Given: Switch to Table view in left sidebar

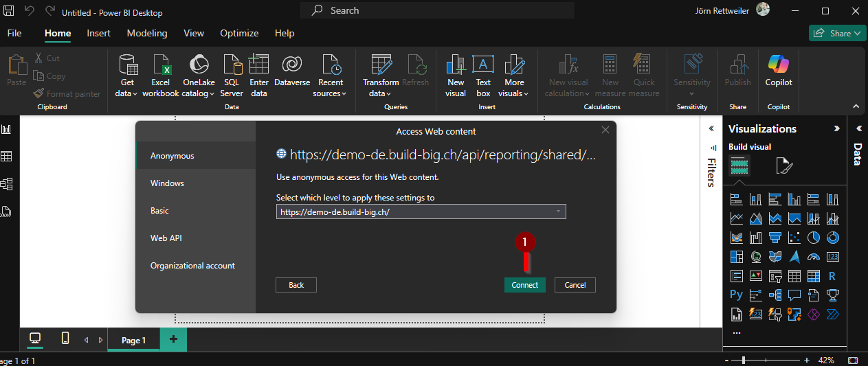Looking at the screenshot, I should pos(6,157).
